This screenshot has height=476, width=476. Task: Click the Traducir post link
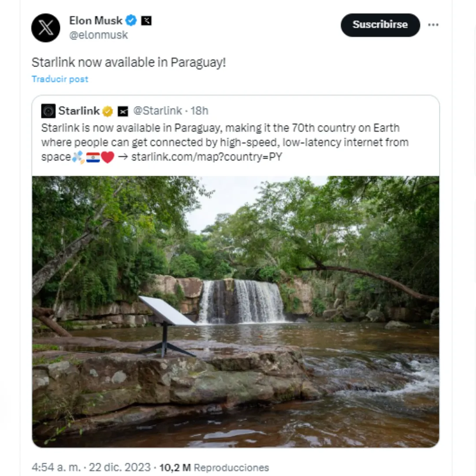click(x=60, y=79)
